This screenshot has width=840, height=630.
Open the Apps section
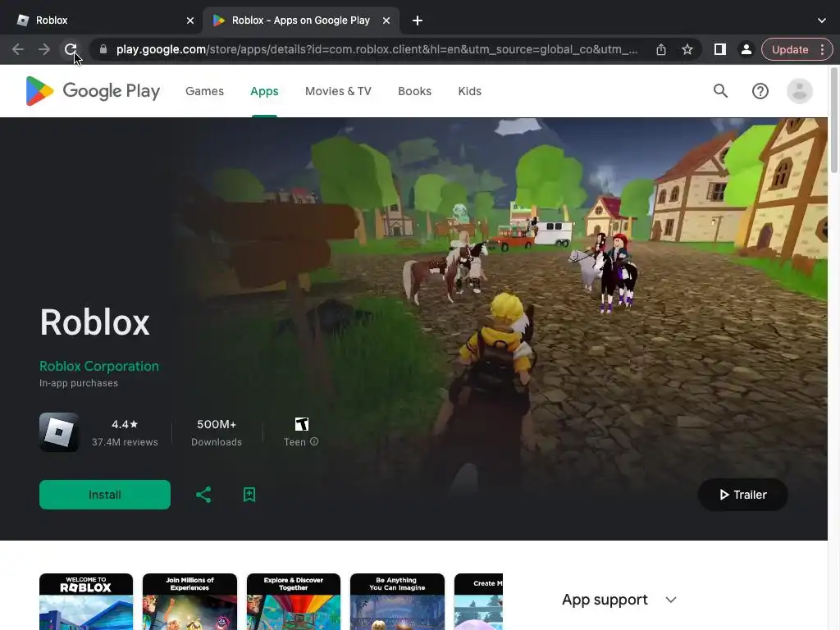point(264,91)
